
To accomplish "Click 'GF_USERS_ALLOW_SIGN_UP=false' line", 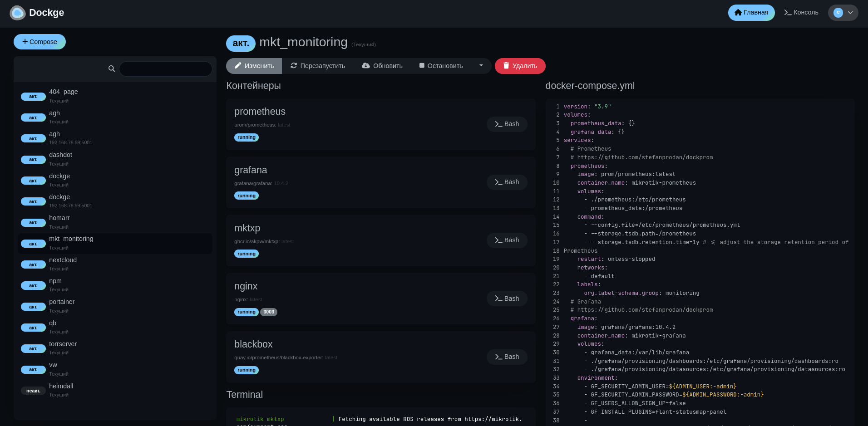I will [x=638, y=403].
